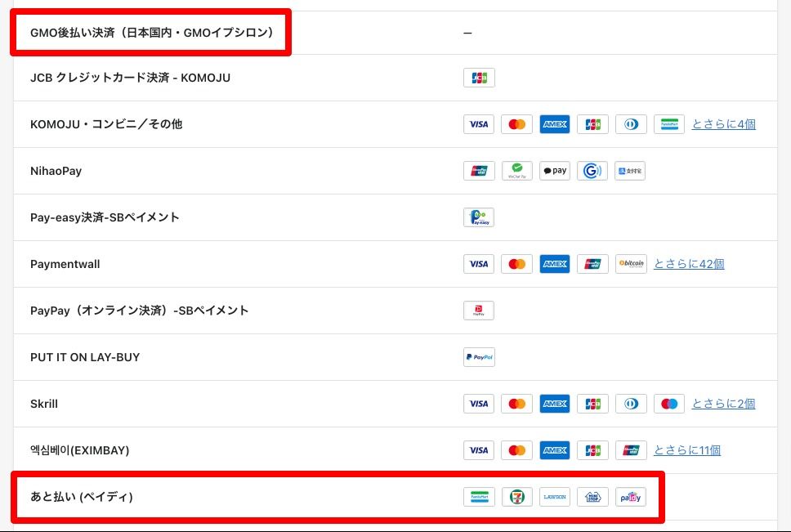Select the Paymentwall provider name
Viewport: 791px width, 532px height.
click(65, 264)
